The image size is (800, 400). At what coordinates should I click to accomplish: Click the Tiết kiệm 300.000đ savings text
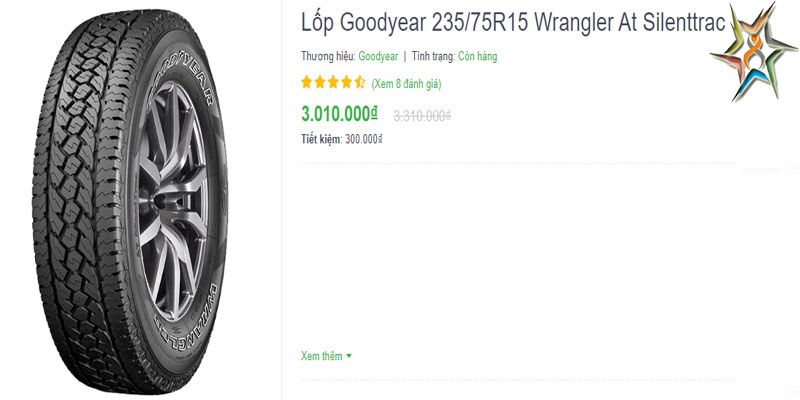coord(341,139)
